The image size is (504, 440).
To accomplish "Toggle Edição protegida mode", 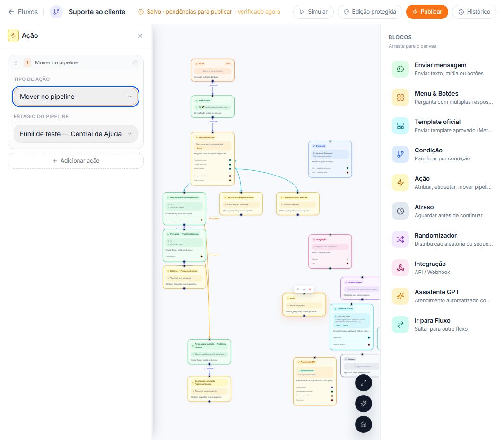I will coord(370,12).
